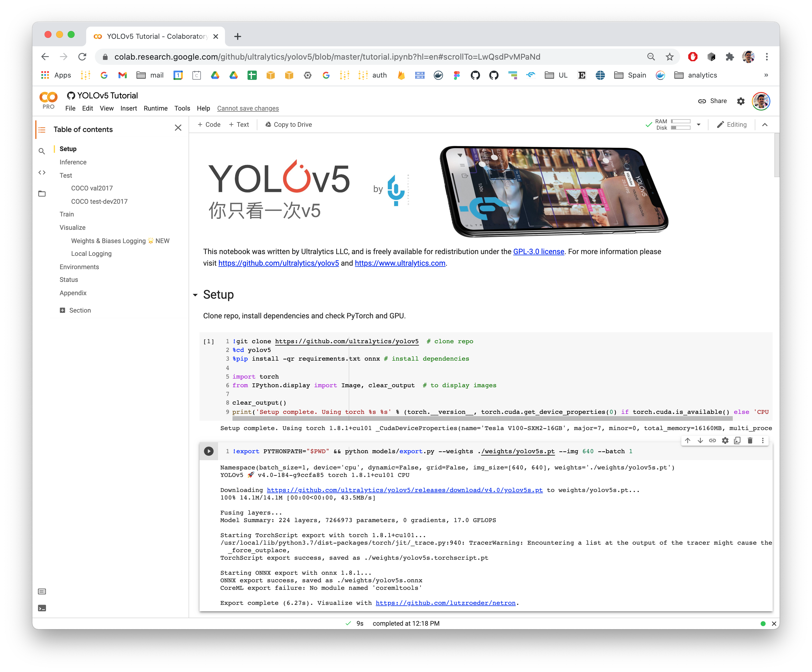Run the export cell play button
The width and height of the screenshot is (812, 672).
pos(209,451)
